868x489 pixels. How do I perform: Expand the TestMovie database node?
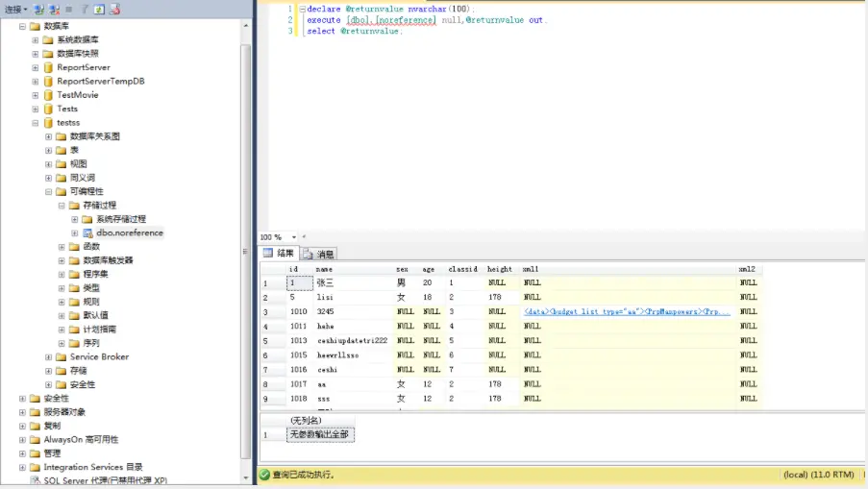[x=36, y=95]
